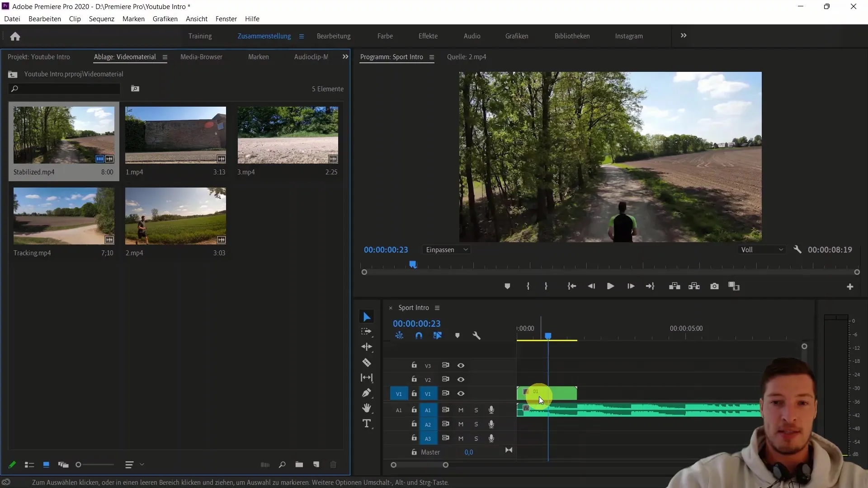Viewport: 868px width, 488px height.
Task: Click the Home icon
Action: tap(15, 36)
